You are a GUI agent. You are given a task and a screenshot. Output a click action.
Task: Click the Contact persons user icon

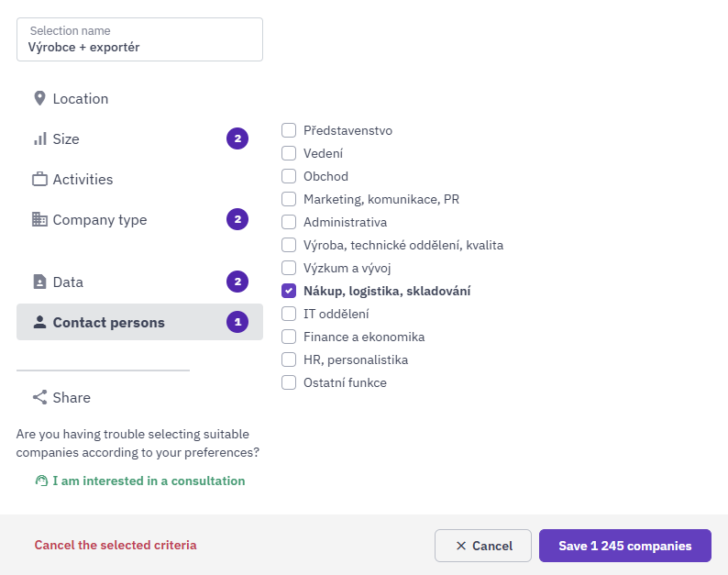coord(40,322)
